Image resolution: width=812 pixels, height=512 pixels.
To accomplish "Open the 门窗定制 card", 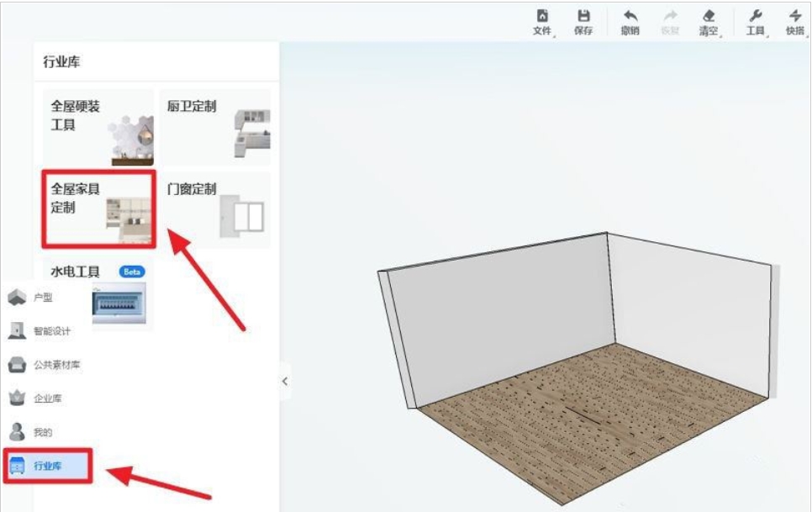I will click(215, 209).
